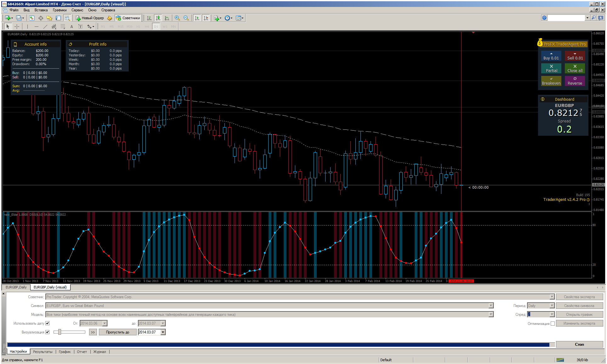This screenshot has height=364, width=607.
Task: Toggle the 'Советники' auto-trading button
Action: pos(128,18)
